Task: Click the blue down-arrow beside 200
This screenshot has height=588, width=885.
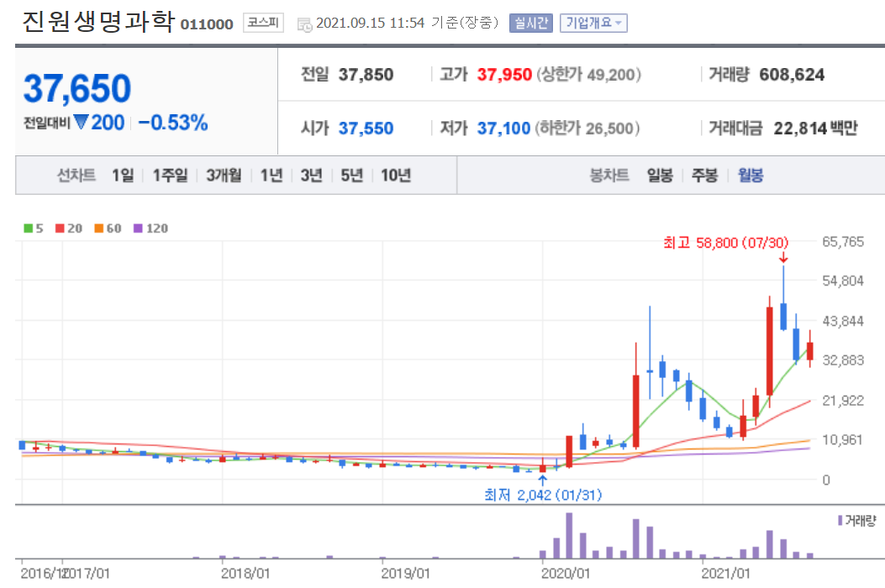Action: (82, 122)
